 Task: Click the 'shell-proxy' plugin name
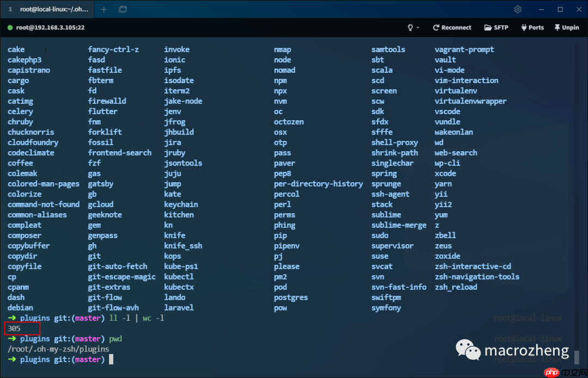coord(395,142)
